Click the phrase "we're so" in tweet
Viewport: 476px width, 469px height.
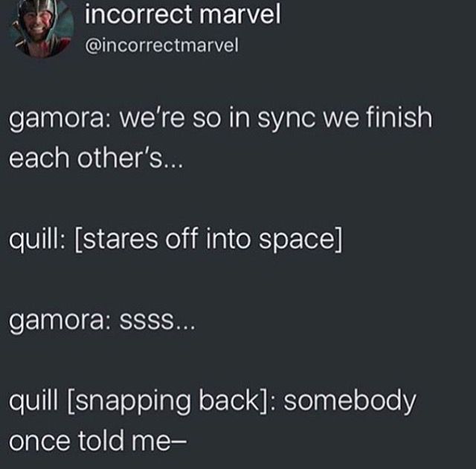click(170, 118)
